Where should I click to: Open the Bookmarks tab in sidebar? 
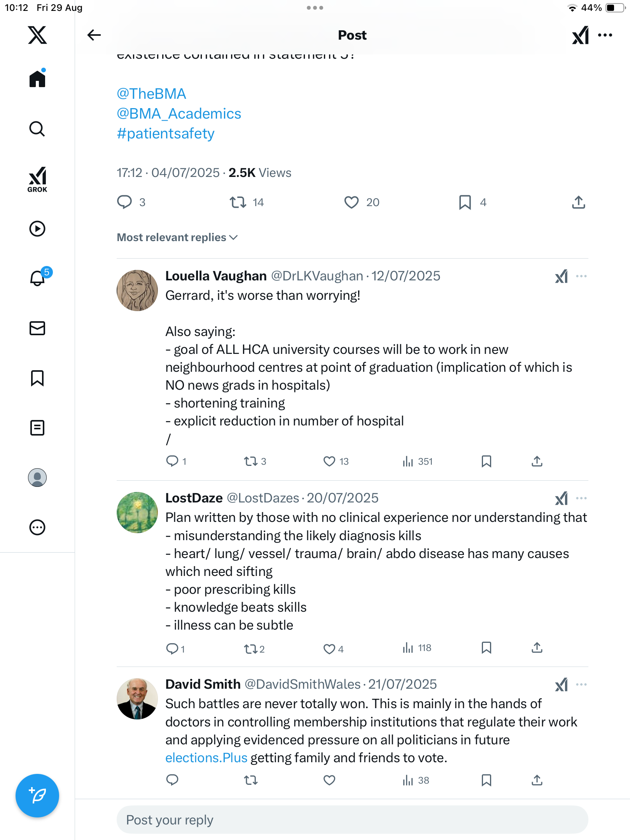[x=37, y=378]
